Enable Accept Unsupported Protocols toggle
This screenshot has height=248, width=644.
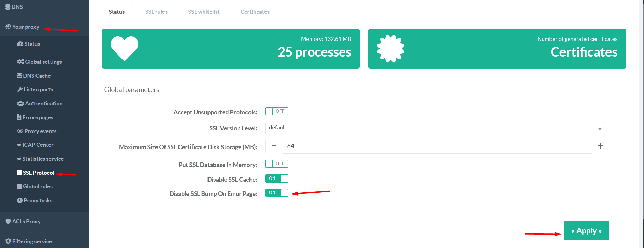(x=276, y=111)
